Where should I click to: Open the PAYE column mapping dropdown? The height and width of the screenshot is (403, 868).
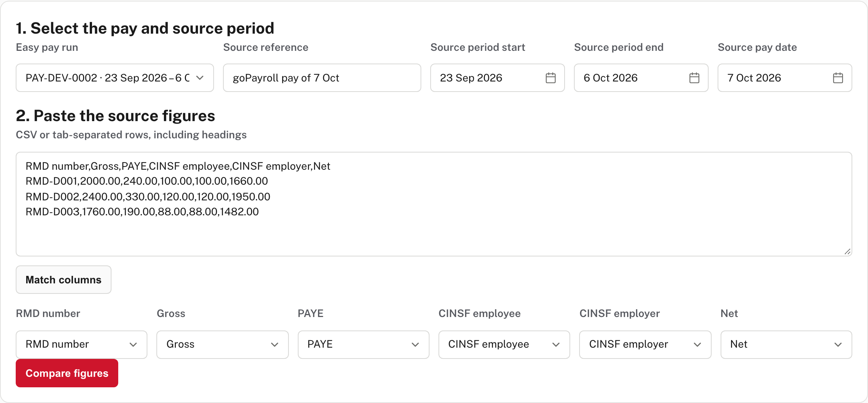click(x=364, y=344)
